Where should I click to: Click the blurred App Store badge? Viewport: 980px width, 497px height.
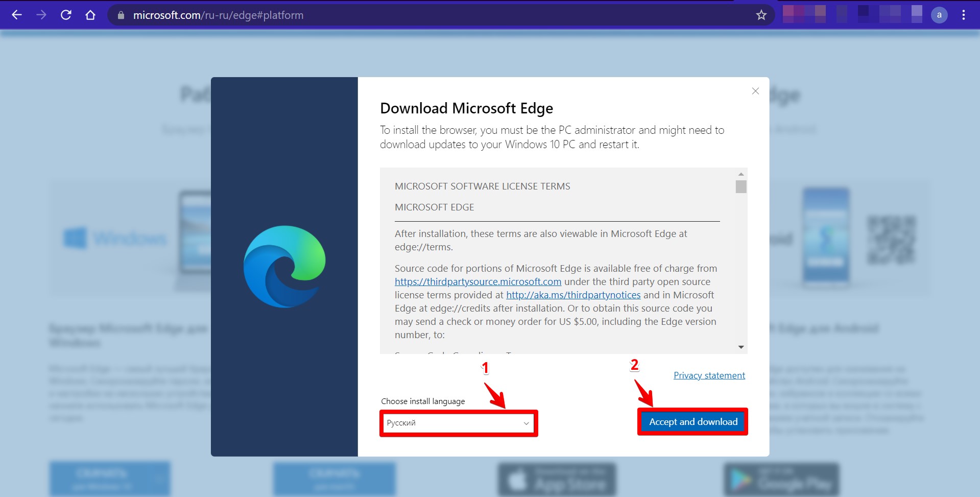click(557, 480)
